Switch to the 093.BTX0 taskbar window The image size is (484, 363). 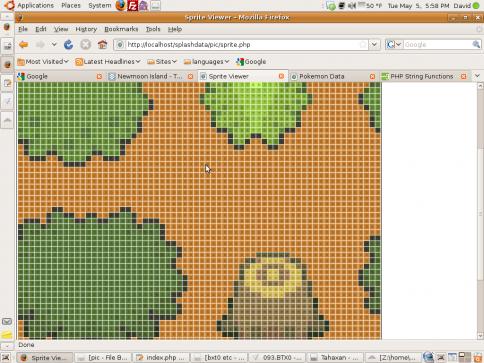coord(277,358)
